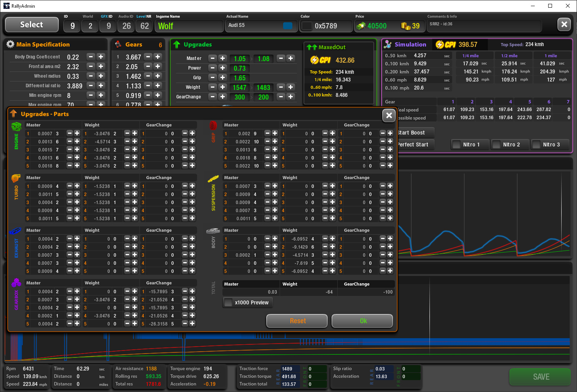
Task: Click the green SAVE button
Action: pos(541,377)
